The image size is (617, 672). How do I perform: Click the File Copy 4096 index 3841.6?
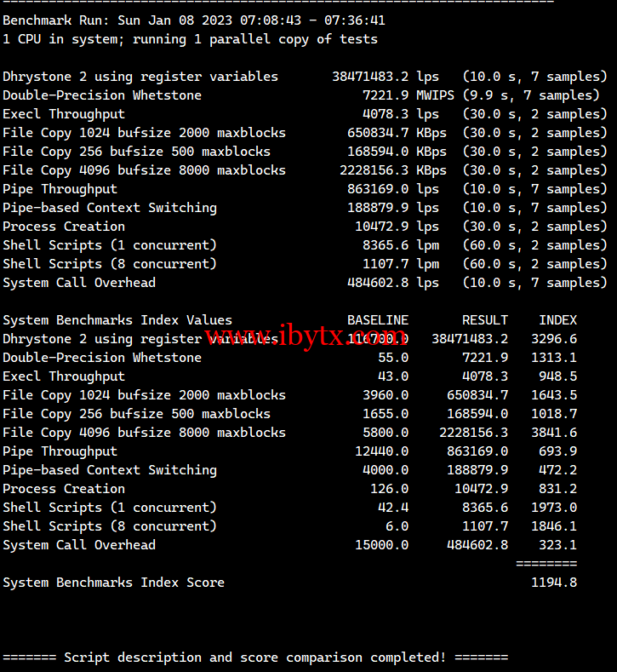coord(554,433)
